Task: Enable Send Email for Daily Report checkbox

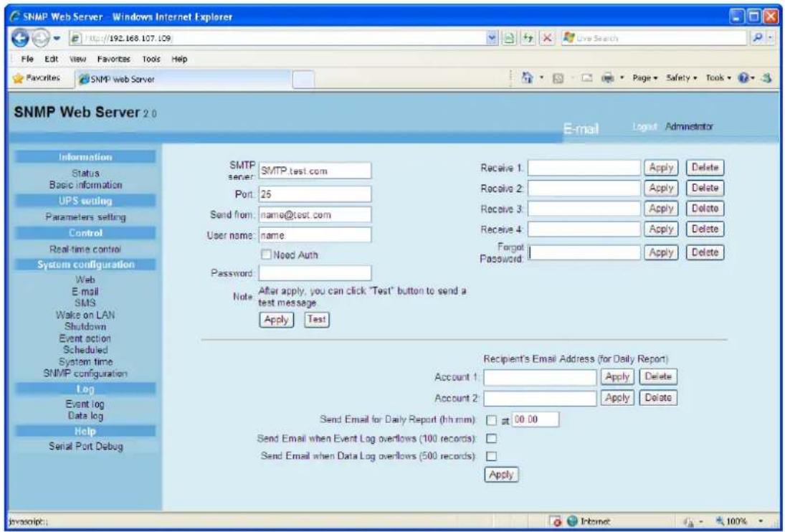Action: (x=492, y=419)
